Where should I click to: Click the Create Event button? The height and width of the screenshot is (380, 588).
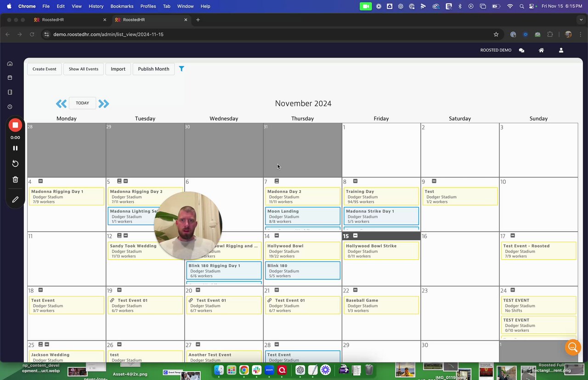pos(45,69)
